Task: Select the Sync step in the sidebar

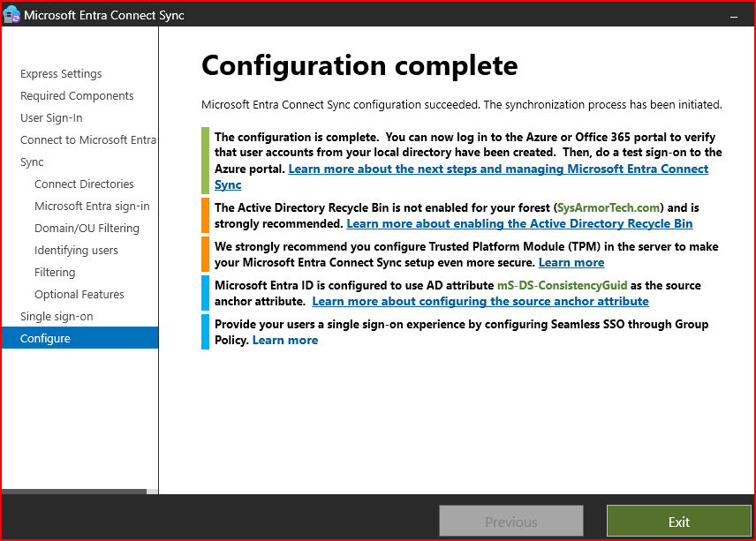Action: pyautogui.click(x=32, y=162)
